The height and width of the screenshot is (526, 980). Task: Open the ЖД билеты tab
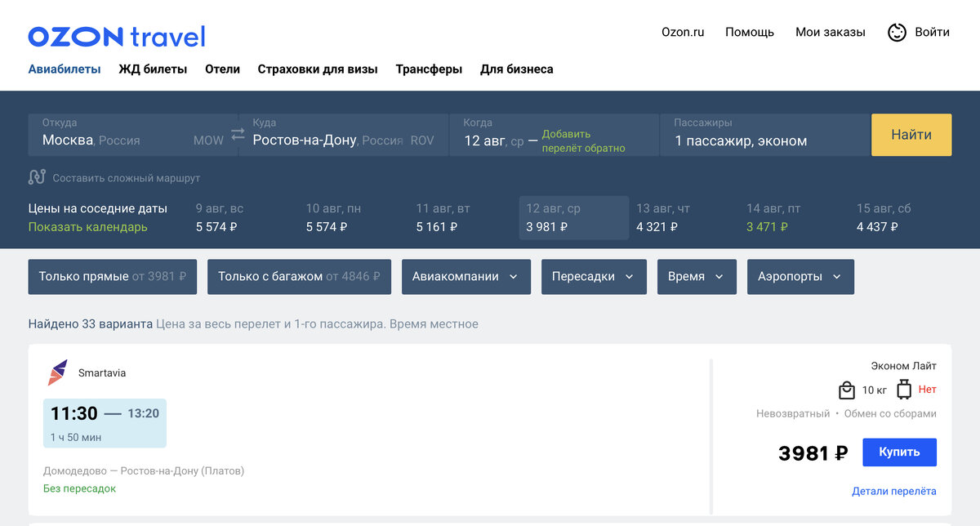(153, 69)
